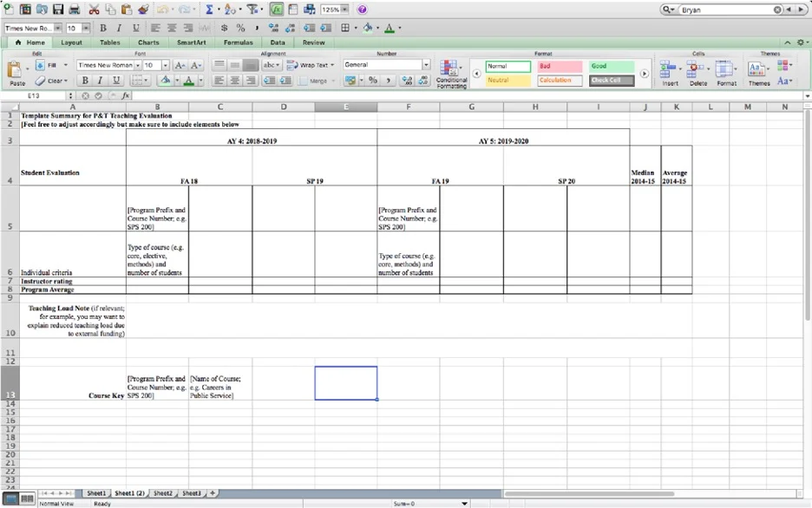
Task: Click the Delete cells icon
Action: pos(697,73)
